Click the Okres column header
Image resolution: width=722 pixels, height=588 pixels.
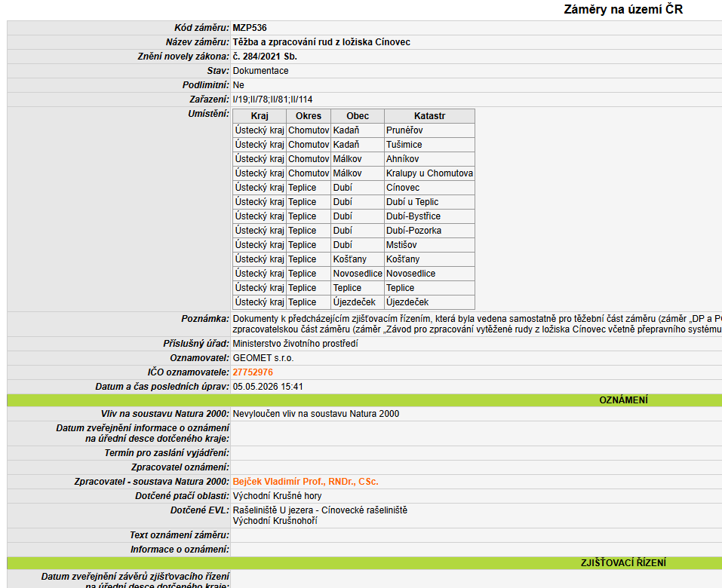coord(309,116)
